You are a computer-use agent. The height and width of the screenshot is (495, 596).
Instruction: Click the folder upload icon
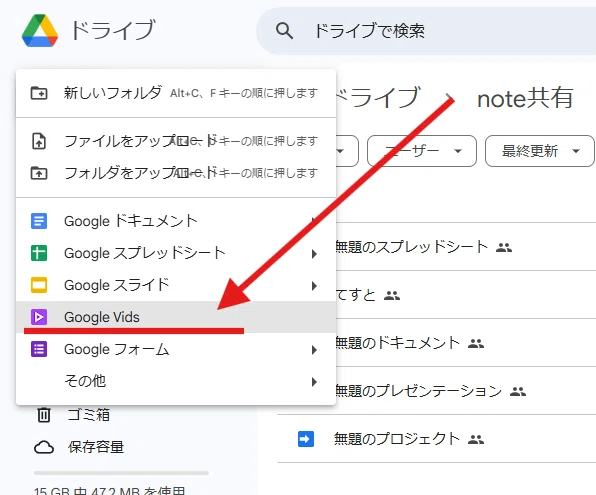point(39,173)
